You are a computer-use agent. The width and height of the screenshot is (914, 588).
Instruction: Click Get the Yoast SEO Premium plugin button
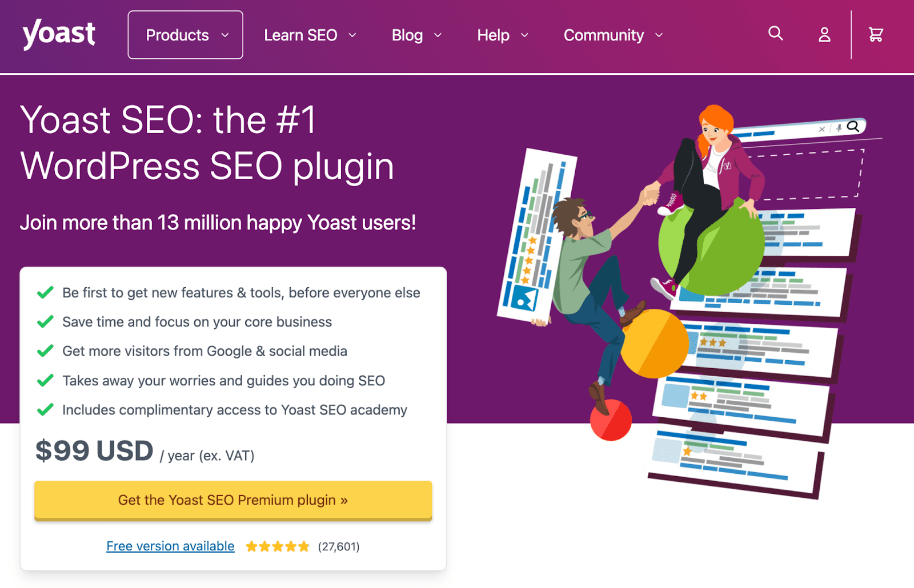click(x=233, y=500)
